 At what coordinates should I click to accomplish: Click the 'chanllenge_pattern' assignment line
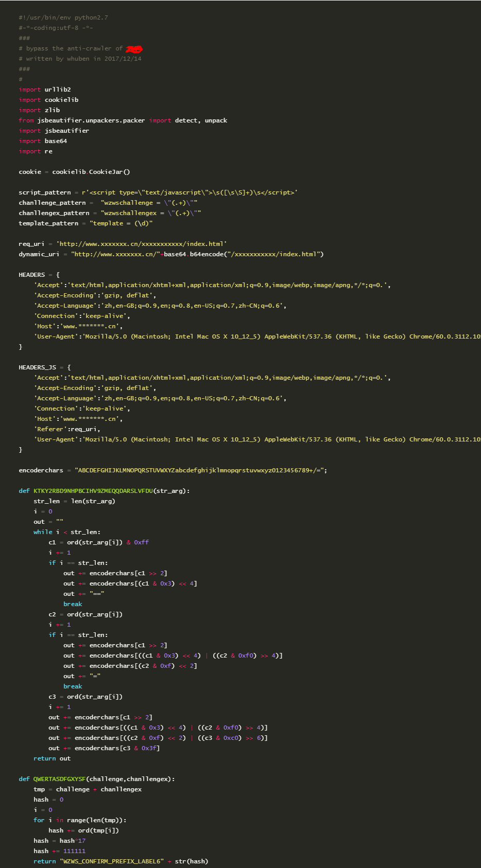coord(108,203)
